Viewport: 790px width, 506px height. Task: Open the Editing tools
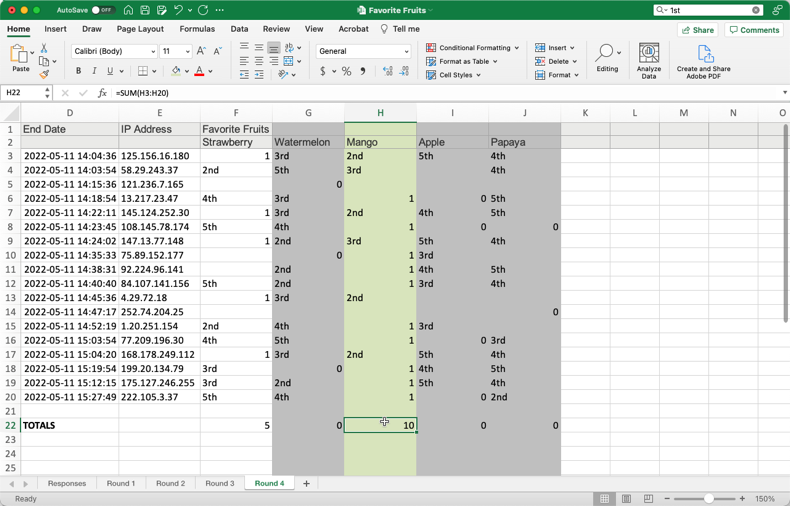tap(607, 58)
